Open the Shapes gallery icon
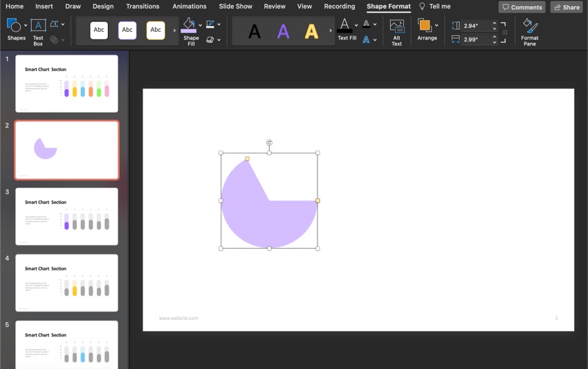Screen dimensions: 588x369 tap(14, 26)
